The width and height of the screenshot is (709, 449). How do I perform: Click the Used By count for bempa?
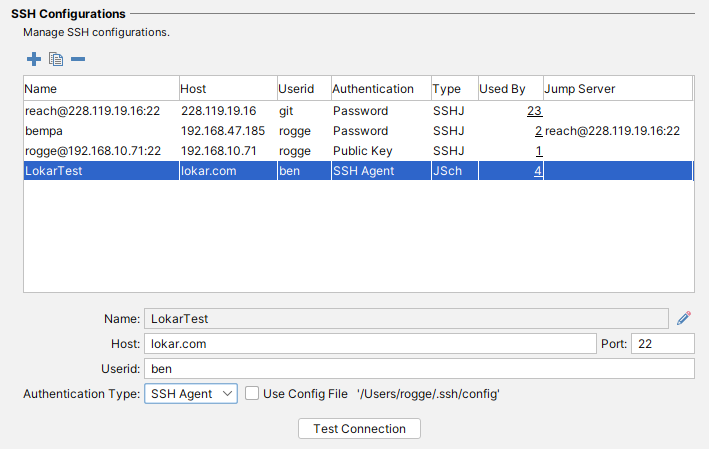[538, 131]
